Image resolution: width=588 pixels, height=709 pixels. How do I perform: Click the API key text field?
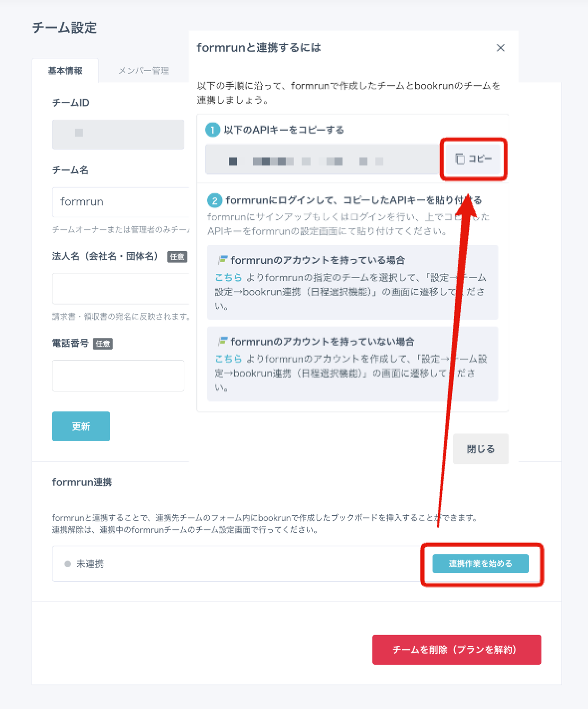(323, 159)
